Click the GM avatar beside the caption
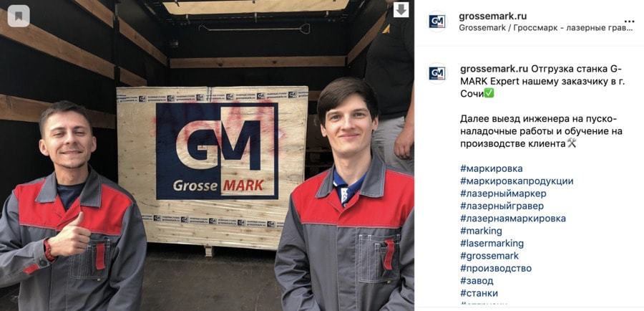The image size is (644, 311). (437, 73)
